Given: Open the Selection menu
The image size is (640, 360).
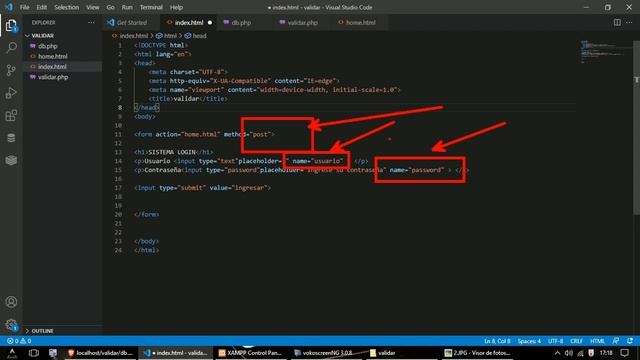Looking at the screenshot, I should coord(67,7).
